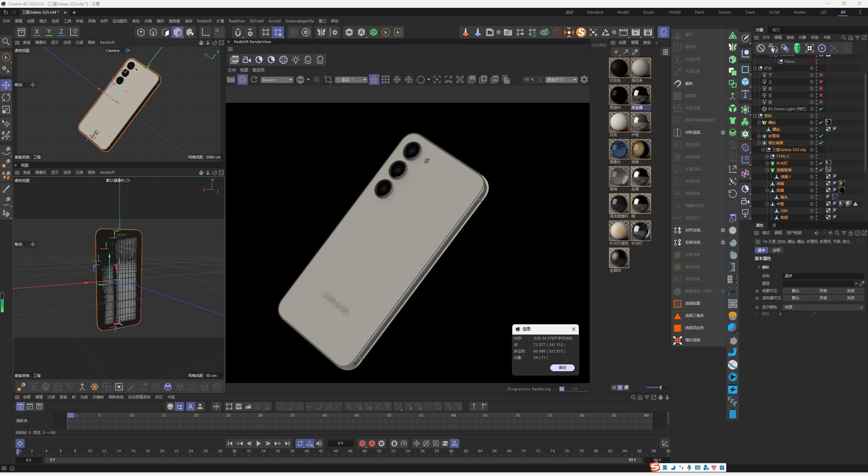Toggle sound playback icon
The width and height of the screenshot is (868, 475).
point(319,443)
